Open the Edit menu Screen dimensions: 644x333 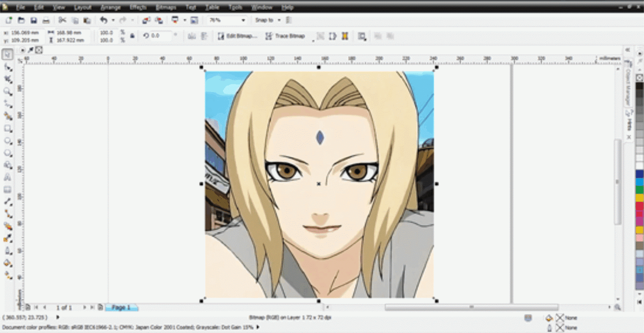point(39,7)
